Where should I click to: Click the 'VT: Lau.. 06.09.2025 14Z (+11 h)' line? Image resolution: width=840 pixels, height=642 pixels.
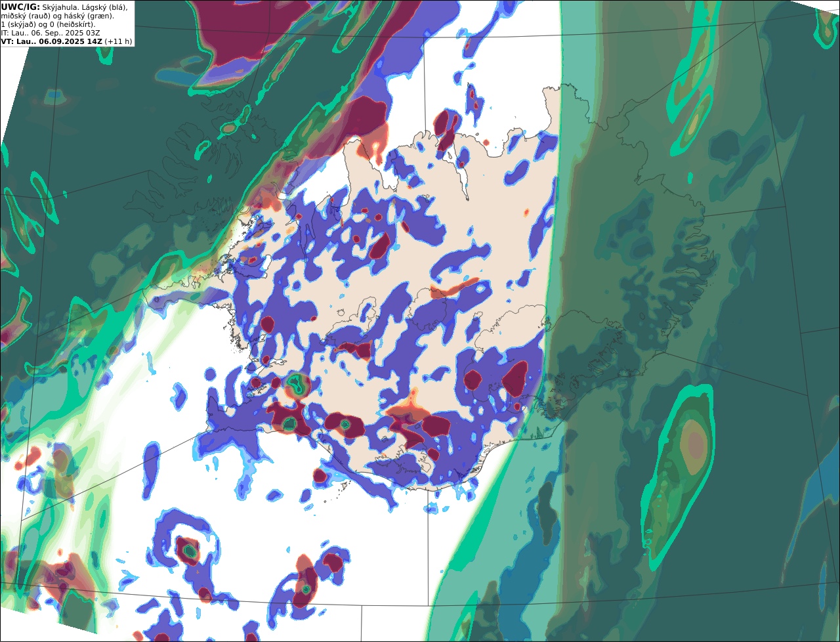click(66, 41)
